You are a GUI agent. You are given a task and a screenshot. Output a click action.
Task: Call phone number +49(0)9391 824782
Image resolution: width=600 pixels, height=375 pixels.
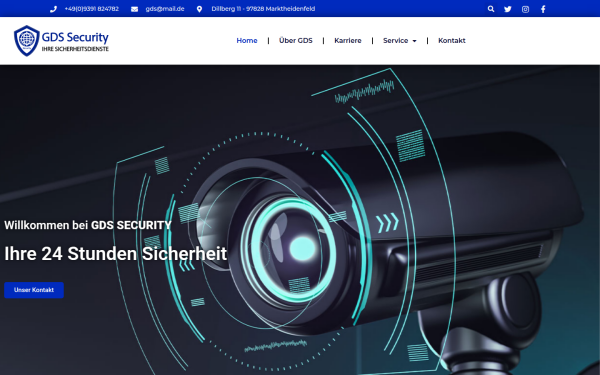click(91, 9)
